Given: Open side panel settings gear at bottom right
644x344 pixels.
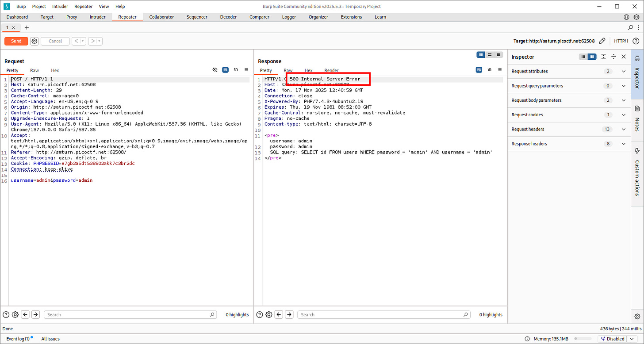Looking at the screenshot, I should (637, 317).
